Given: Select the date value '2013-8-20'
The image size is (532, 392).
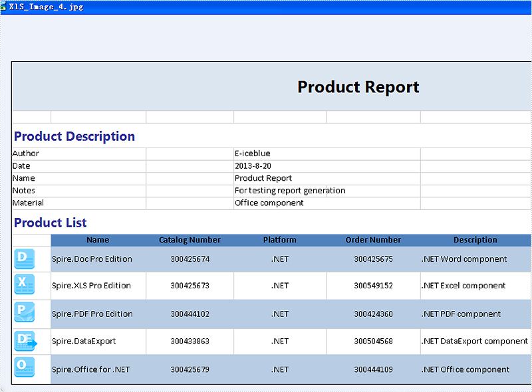Looking at the screenshot, I should 253,166.
